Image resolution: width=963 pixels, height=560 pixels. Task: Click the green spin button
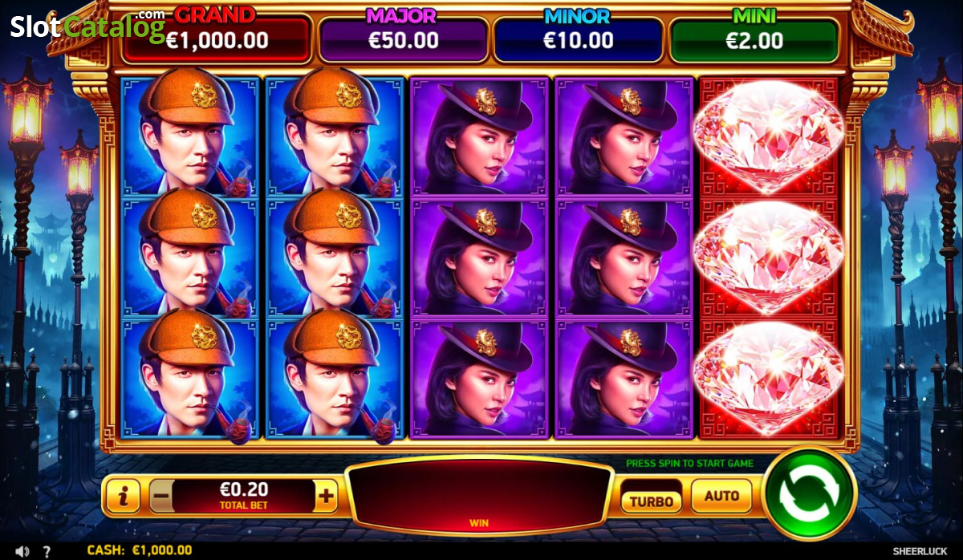810,492
